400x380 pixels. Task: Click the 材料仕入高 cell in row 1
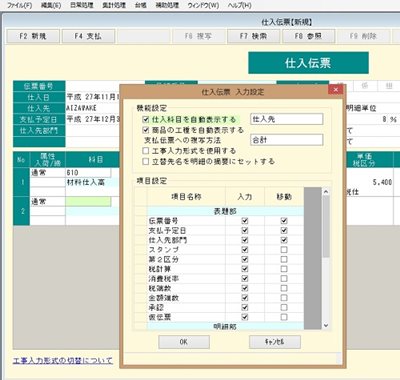(92, 182)
